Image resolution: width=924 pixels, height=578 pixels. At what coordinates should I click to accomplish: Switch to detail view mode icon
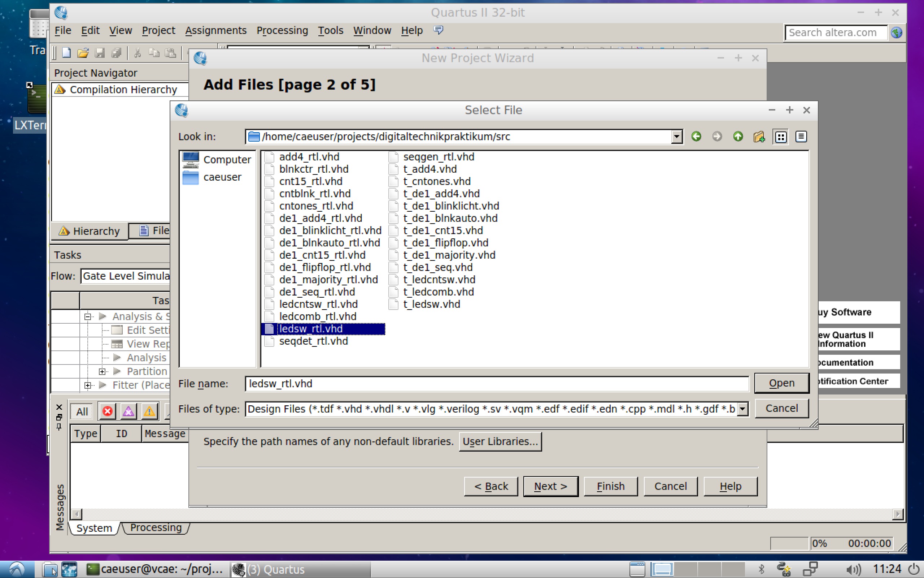(x=801, y=137)
